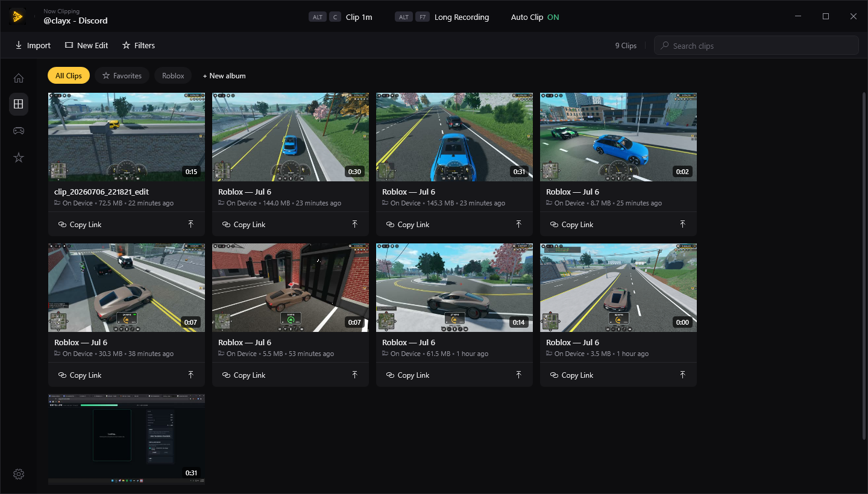Click upload icon on 144.0 MB clip card

[x=354, y=224]
